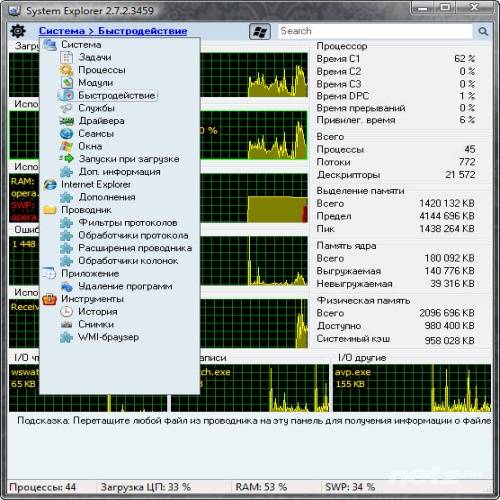The image size is (500, 500).
Task: Select Запуски при загрузке entry
Action: click(129, 159)
